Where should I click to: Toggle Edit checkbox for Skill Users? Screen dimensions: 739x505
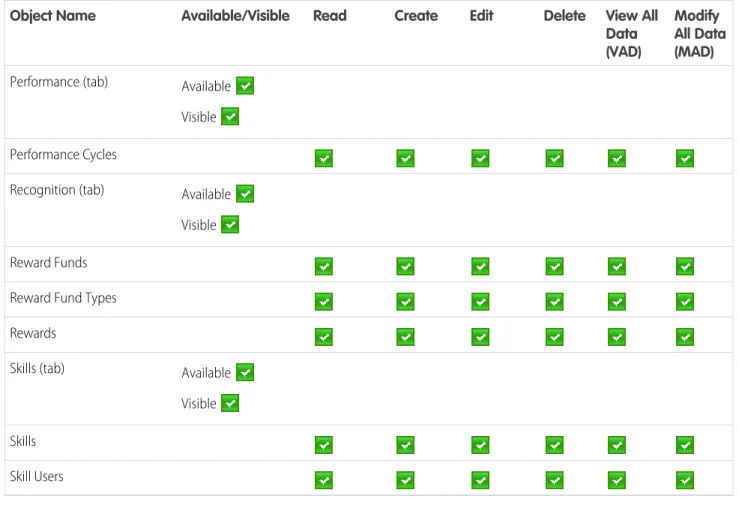(x=480, y=480)
